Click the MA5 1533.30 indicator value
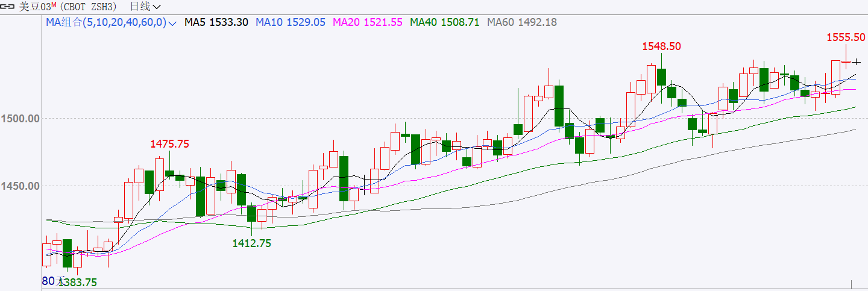The width and height of the screenshot is (868, 291). pos(216,22)
